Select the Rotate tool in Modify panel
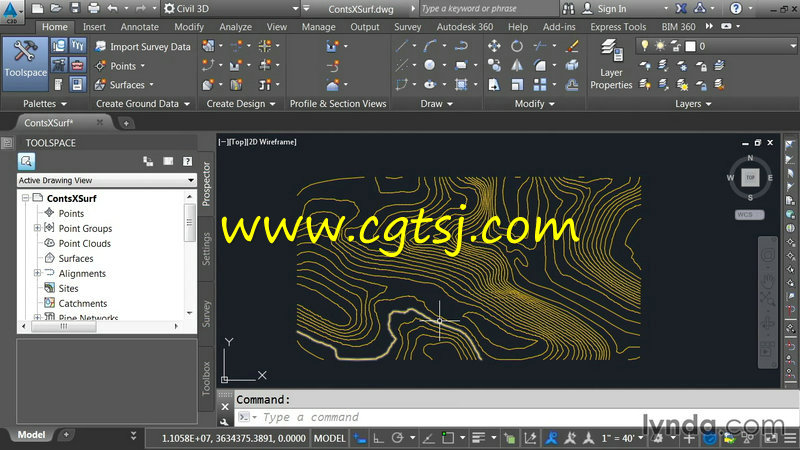The height and width of the screenshot is (450, 800). (x=517, y=46)
